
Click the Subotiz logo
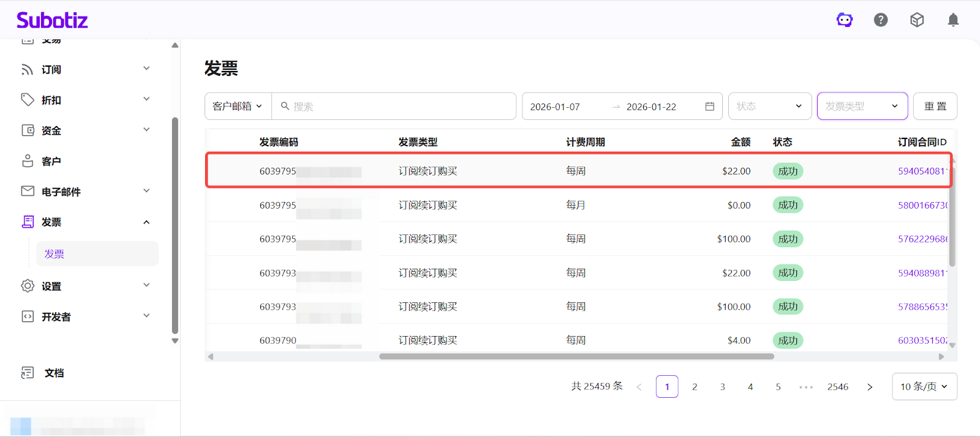(x=52, y=20)
